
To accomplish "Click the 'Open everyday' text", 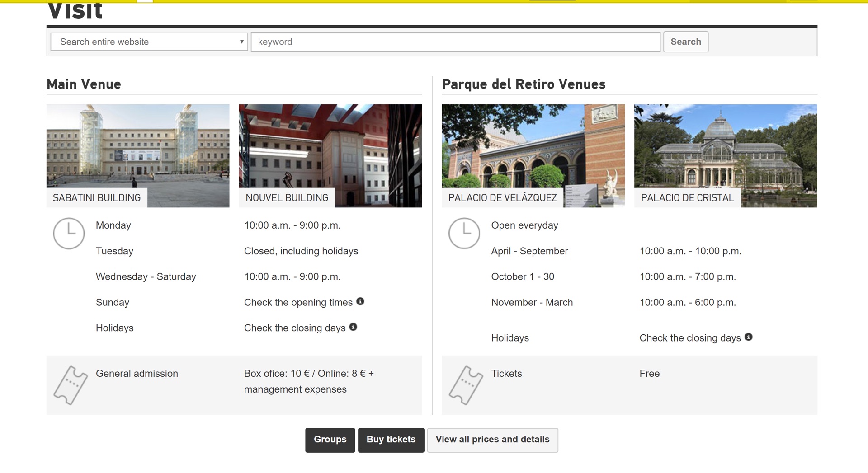I will [x=524, y=225].
